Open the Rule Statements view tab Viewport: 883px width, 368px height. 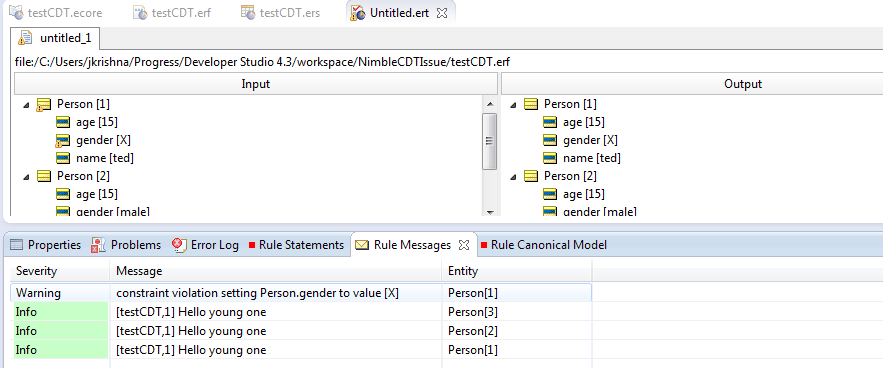[296, 245]
